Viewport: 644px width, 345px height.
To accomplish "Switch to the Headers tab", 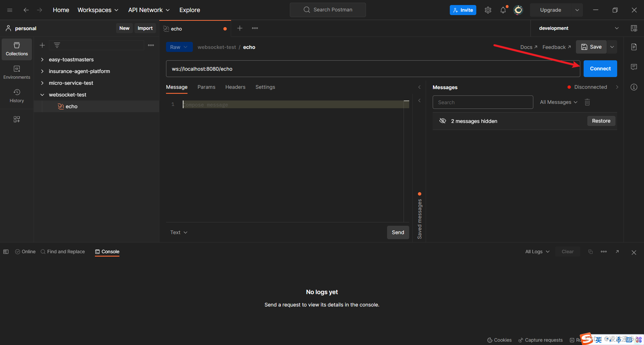I will point(235,87).
